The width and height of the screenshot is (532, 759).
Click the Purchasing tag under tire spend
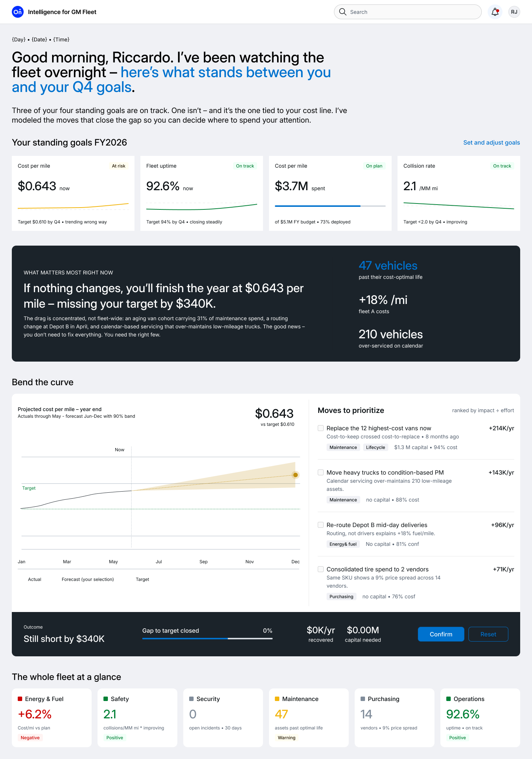coord(341,596)
